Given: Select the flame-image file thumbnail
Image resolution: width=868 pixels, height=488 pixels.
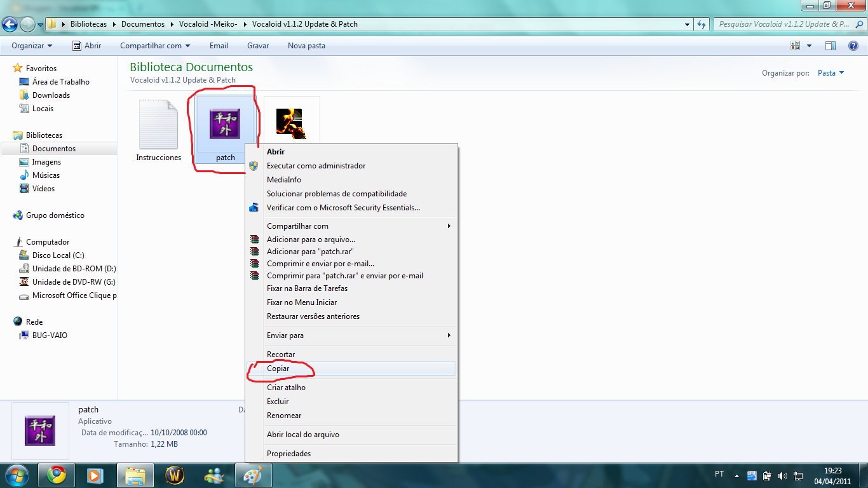Looking at the screenshot, I should [x=292, y=124].
